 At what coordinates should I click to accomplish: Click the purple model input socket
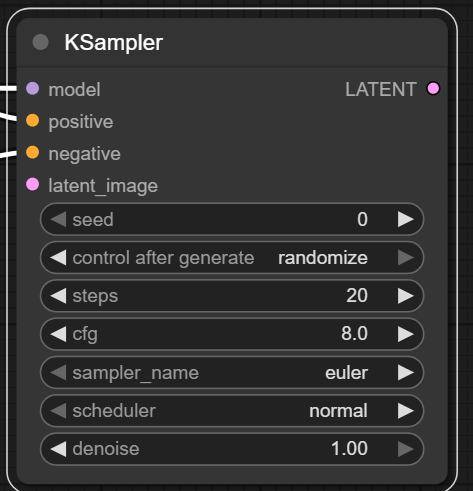click(33, 89)
